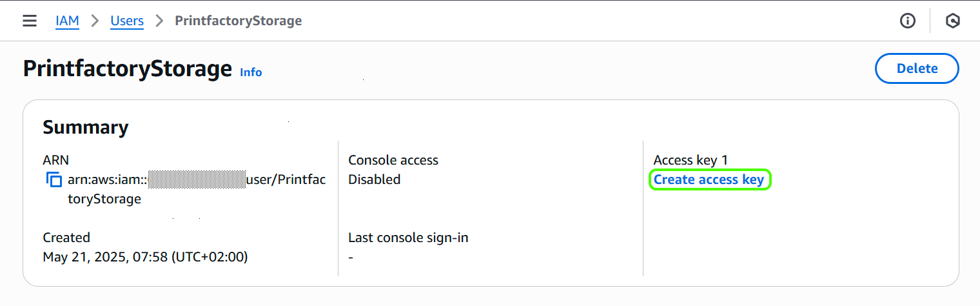Image resolution: width=980 pixels, height=306 pixels.
Task: Select the PrintfactoryStorage breadcrumb item
Action: point(239,21)
